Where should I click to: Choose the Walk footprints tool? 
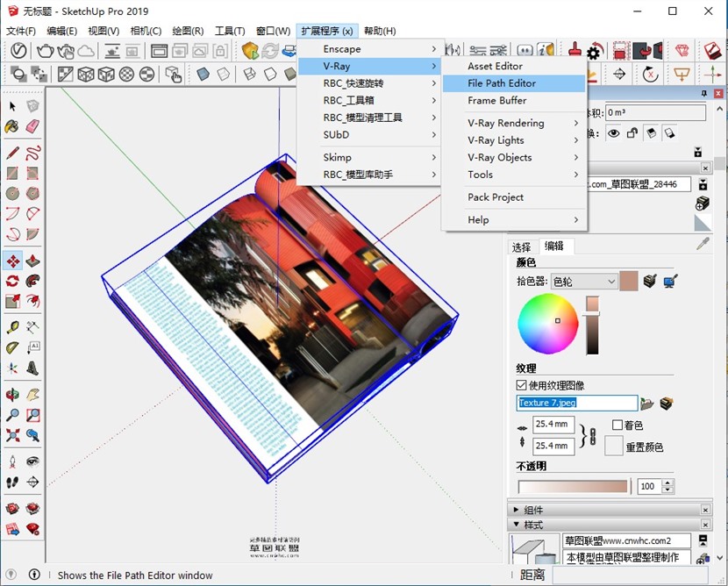pyautogui.click(x=12, y=482)
